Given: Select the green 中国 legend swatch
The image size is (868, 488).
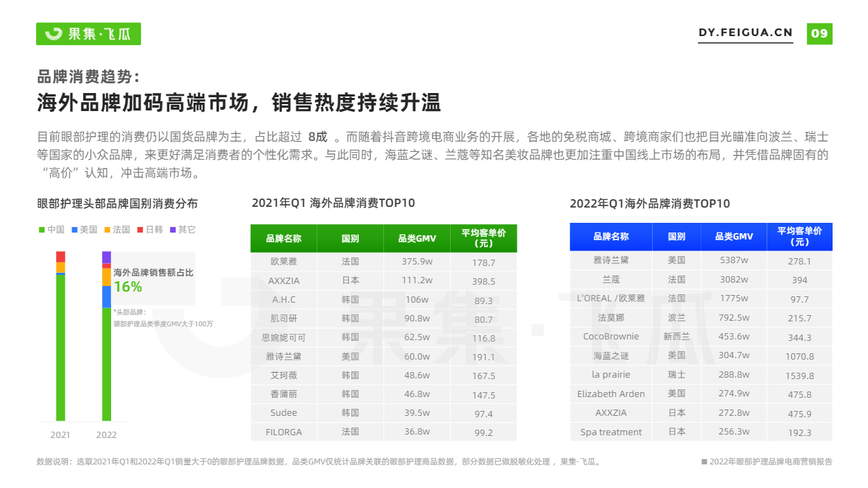Looking at the screenshot, I should (x=41, y=229).
